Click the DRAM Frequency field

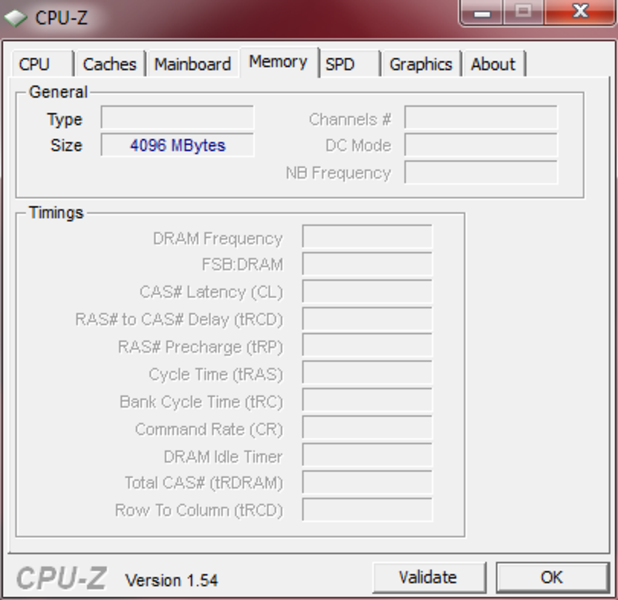click(x=367, y=236)
